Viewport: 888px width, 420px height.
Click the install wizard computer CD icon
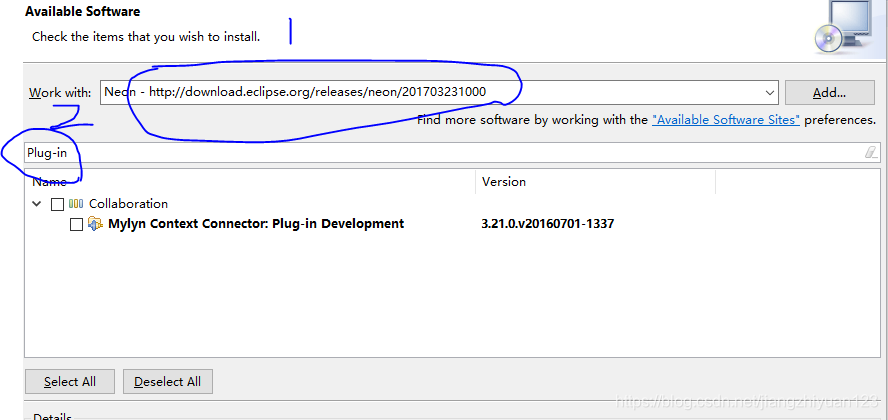[844, 25]
